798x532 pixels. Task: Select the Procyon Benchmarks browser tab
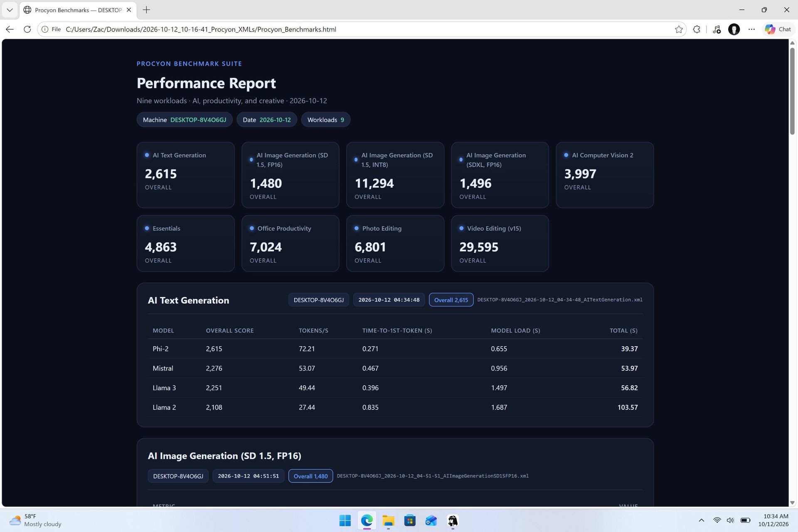78,10
